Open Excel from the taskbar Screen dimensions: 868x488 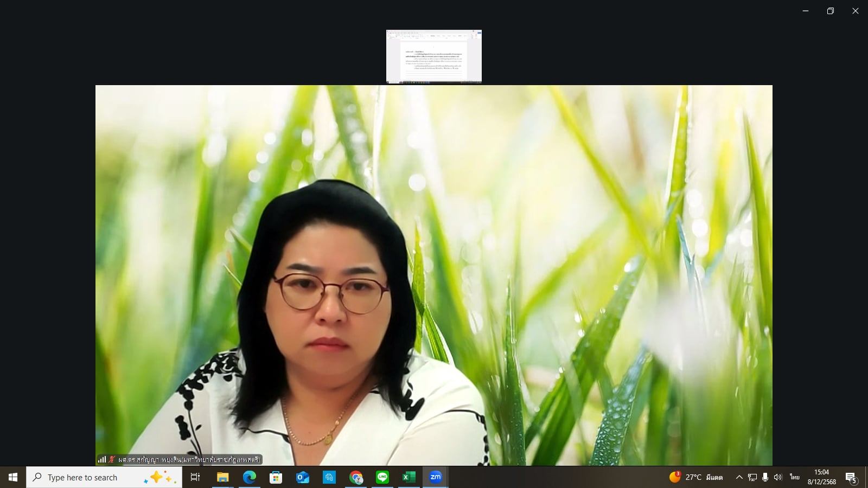point(409,477)
